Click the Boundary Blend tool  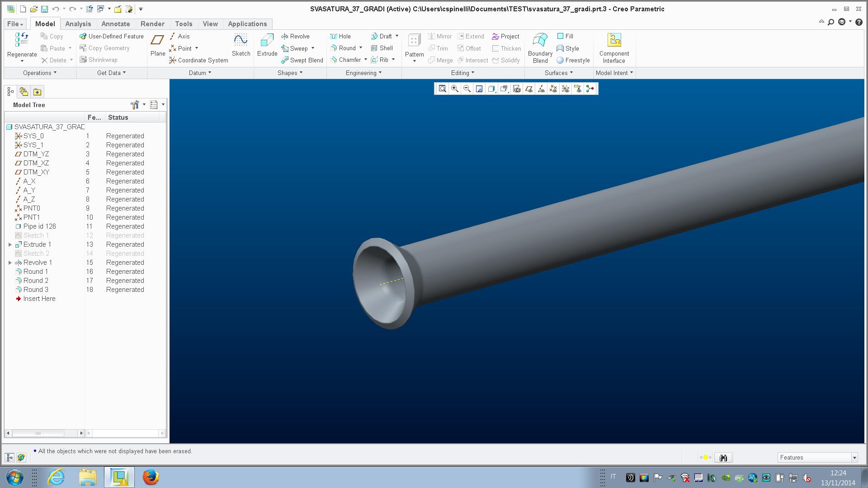pyautogui.click(x=540, y=48)
